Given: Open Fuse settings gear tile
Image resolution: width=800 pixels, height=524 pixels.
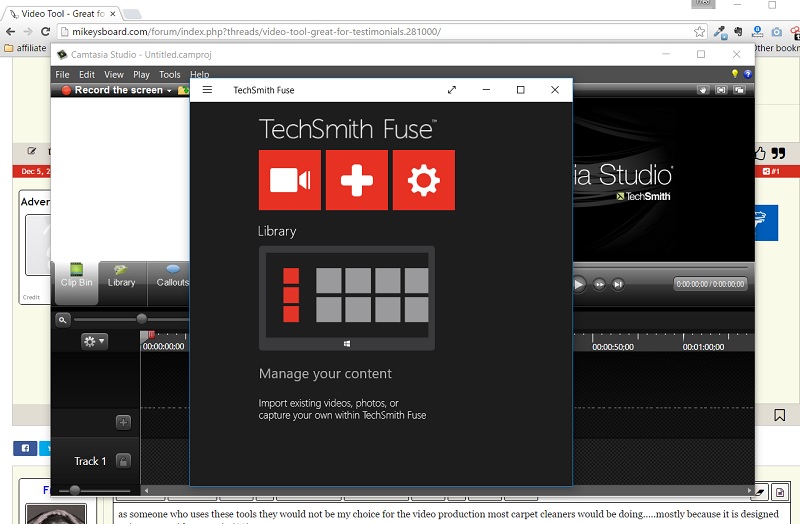Looking at the screenshot, I should coord(424,180).
